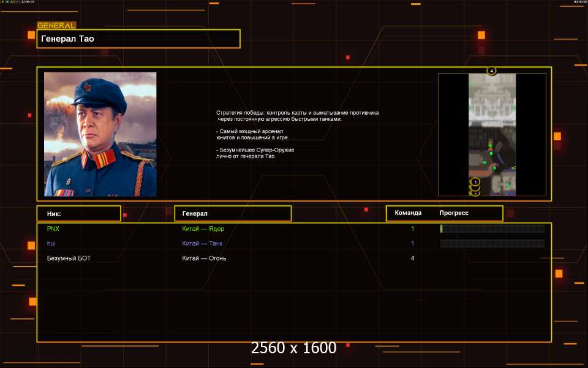The width and height of the screenshot is (588, 368).
Task: Click 'Китай — Огонь' general entry
Action: (204, 258)
